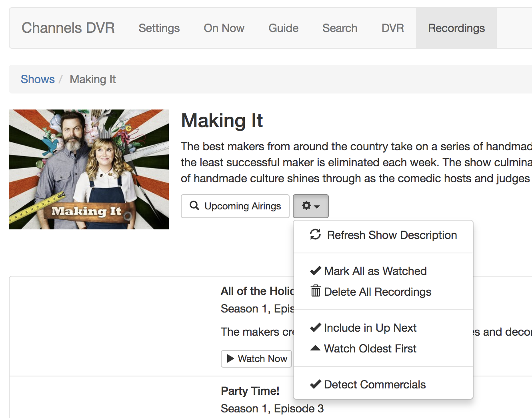
Task: Toggle Detect Commercials option
Action: pos(383,384)
